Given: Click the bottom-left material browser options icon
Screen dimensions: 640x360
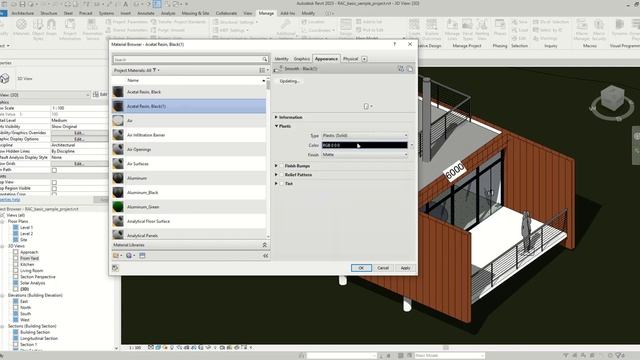Looking at the screenshot, I should (x=116, y=268).
